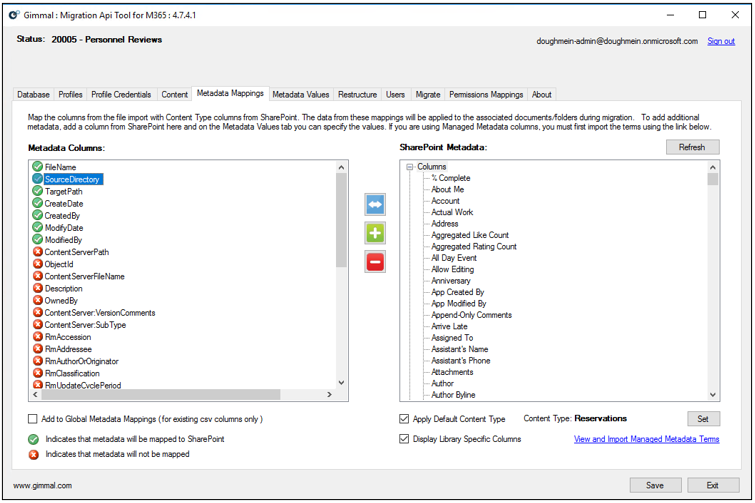
Task: Click the Metadata Columns horizontal scrollbar
Action: [x=180, y=395]
